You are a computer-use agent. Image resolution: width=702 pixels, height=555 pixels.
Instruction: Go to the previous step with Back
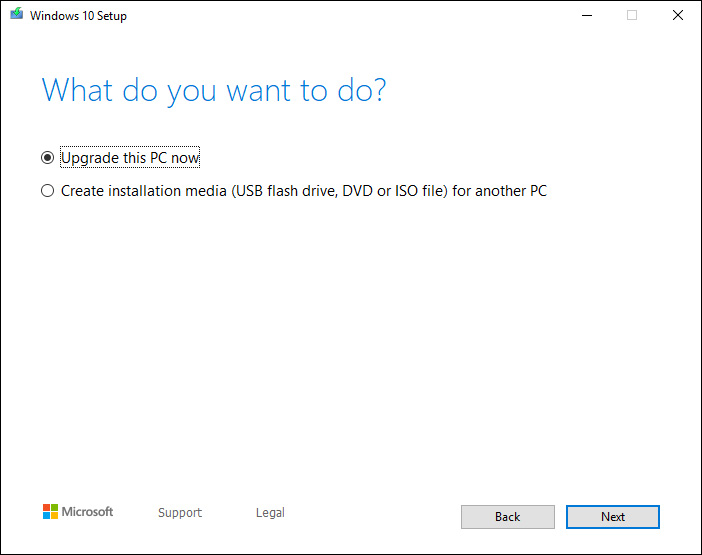tap(508, 517)
